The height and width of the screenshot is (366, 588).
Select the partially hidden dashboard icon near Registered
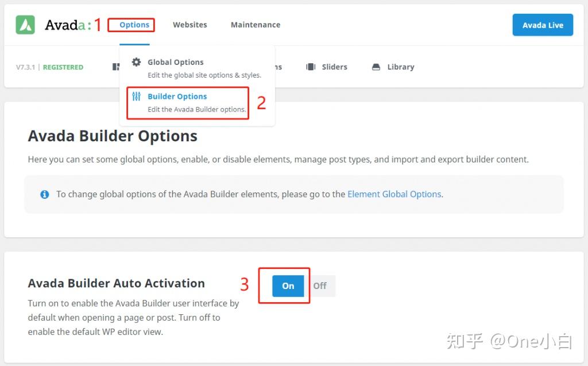click(117, 66)
